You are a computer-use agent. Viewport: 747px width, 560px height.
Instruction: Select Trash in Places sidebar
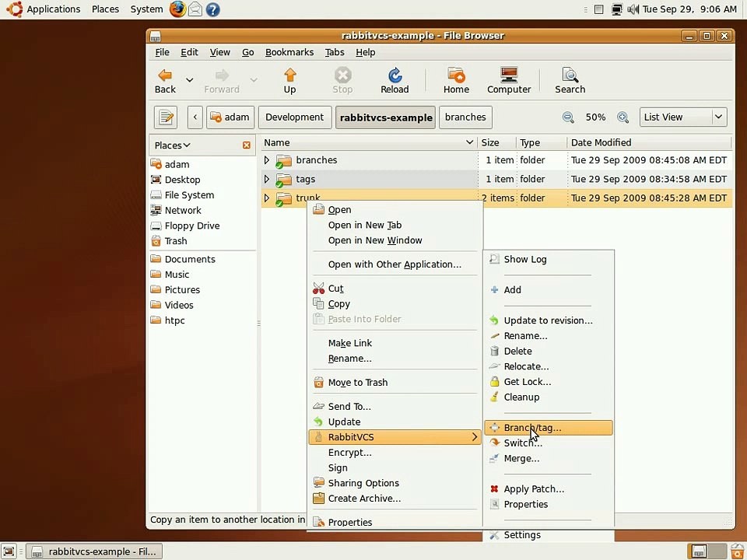point(202,241)
